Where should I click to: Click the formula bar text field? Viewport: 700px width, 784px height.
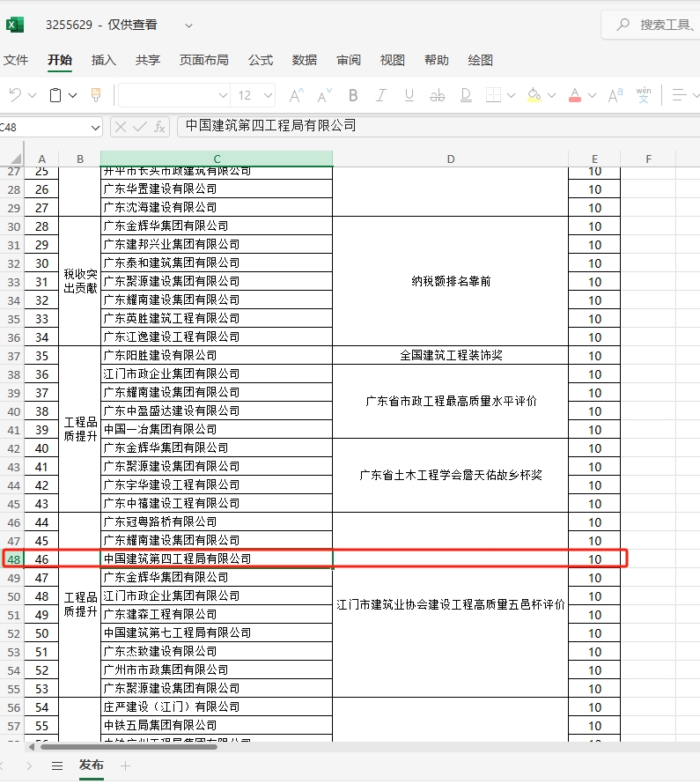tap(438, 127)
